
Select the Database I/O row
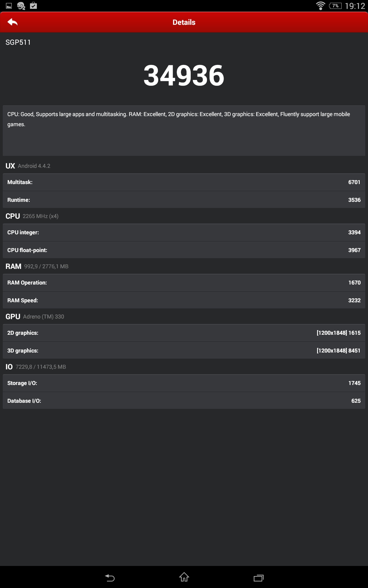(x=184, y=401)
